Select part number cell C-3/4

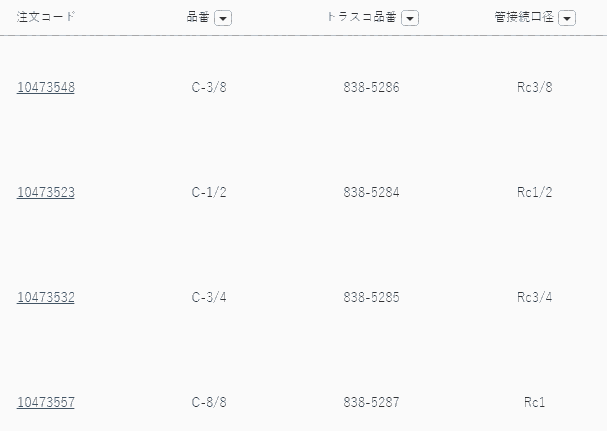209,297
